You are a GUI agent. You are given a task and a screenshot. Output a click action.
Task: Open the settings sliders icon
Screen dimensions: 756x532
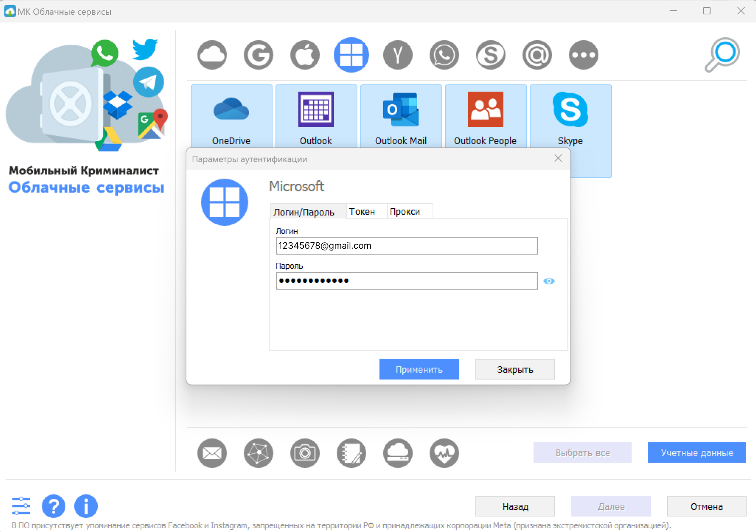coord(21,506)
